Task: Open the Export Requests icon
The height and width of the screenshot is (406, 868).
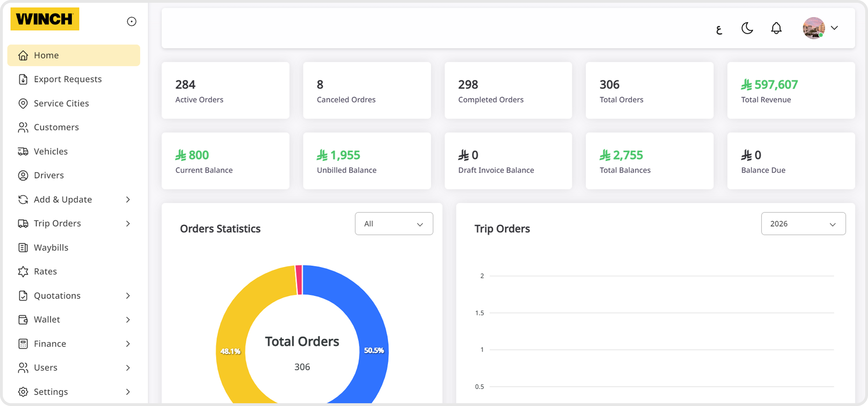Action: tap(23, 79)
